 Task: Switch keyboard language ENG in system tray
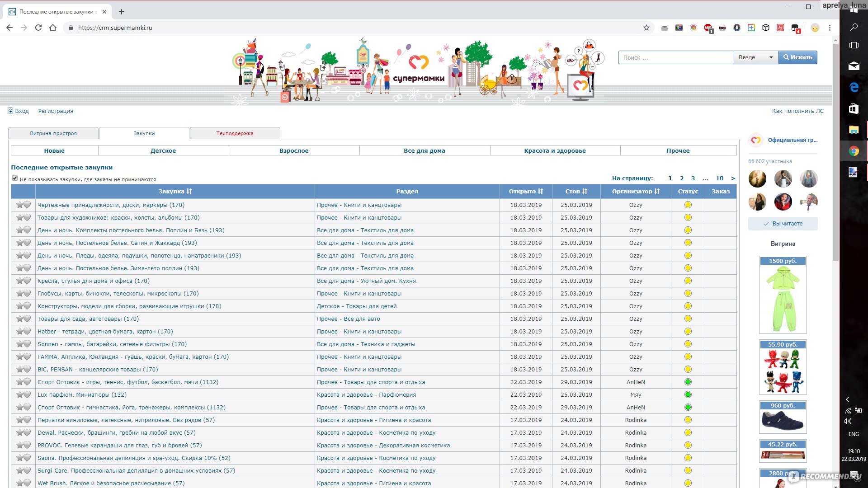pos(853,434)
